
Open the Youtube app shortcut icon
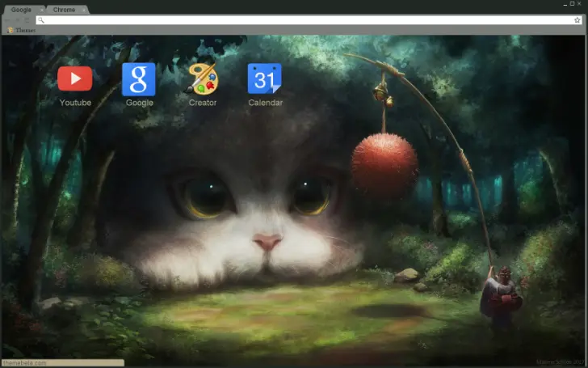click(x=75, y=78)
